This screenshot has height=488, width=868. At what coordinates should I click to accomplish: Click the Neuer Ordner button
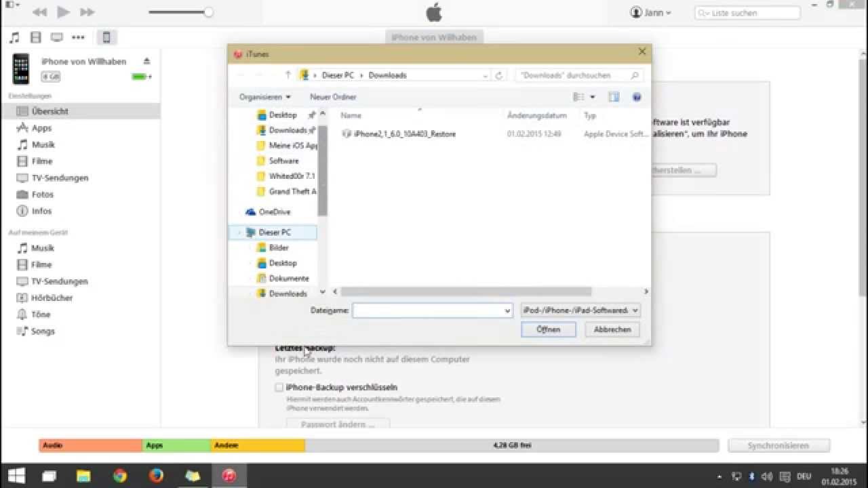click(x=333, y=97)
